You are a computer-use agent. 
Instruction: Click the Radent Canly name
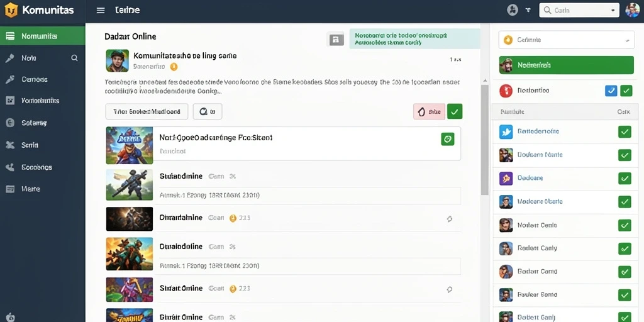(x=537, y=248)
